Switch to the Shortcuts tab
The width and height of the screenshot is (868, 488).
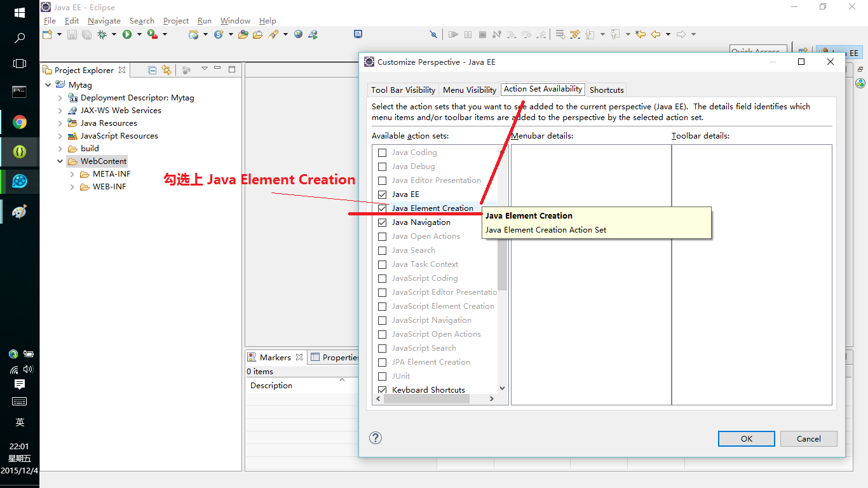click(607, 90)
